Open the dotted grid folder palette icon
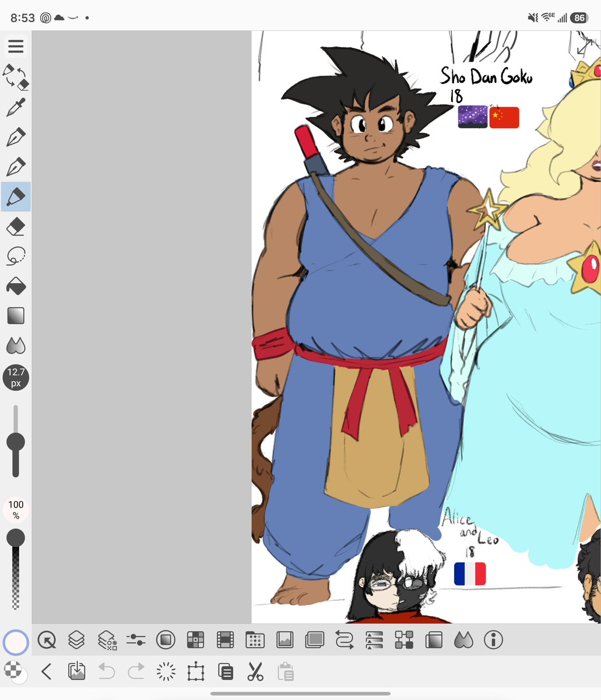 tap(255, 640)
